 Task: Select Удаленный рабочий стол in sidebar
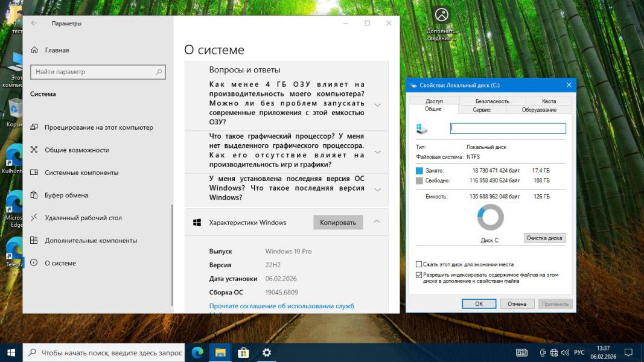83,218
